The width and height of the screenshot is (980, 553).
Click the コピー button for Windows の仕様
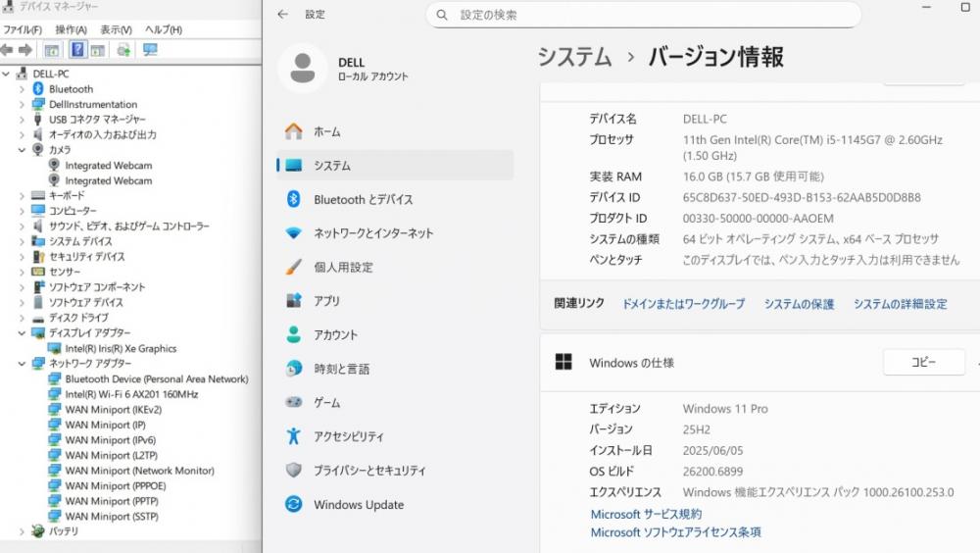[923, 362]
